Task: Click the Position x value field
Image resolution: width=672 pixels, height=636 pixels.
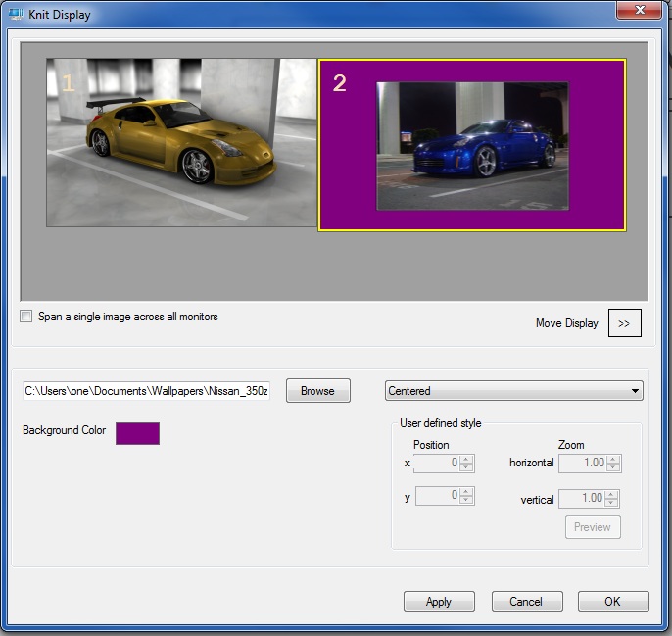Action: coord(436,463)
